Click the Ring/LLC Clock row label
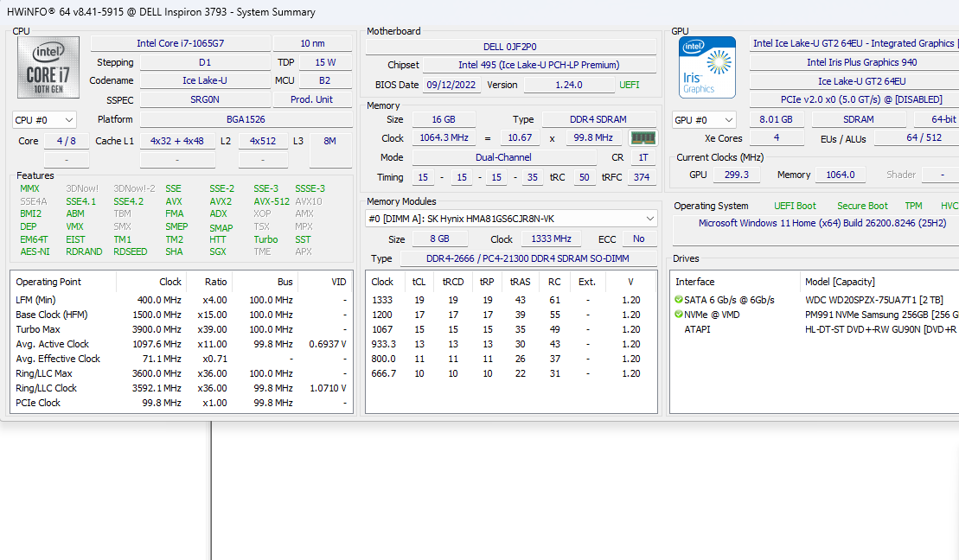The height and width of the screenshot is (560, 959). tap(47, 388)
